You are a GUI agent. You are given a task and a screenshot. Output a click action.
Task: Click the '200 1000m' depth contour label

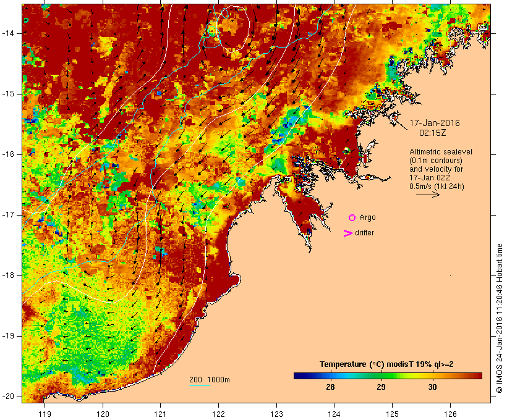pos(210,380)
